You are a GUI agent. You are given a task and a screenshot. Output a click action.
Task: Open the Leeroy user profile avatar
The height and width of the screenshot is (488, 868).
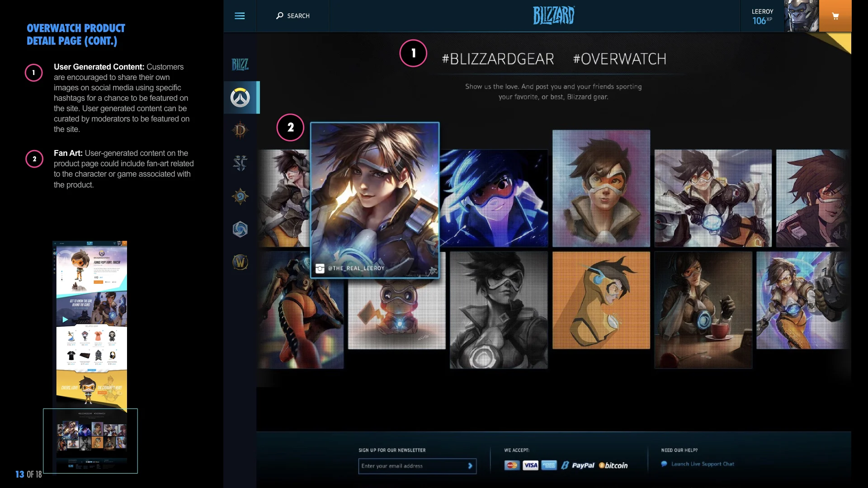[801, 16]
